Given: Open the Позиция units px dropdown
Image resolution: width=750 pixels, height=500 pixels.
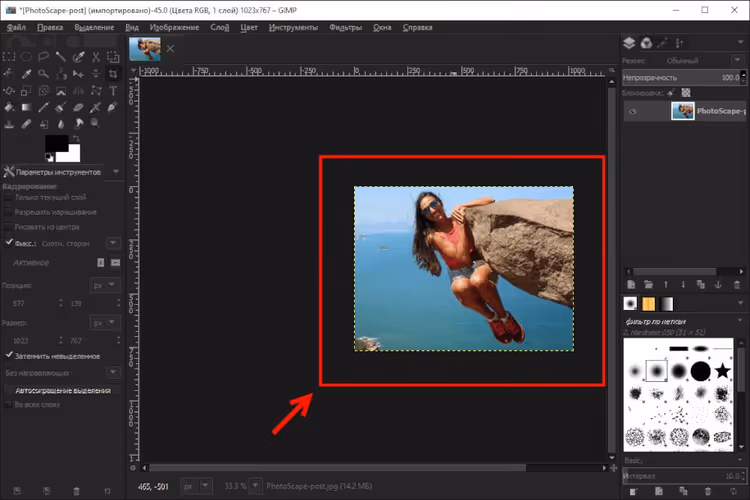Looking at the screenshot, I should [x=105, y=285].
